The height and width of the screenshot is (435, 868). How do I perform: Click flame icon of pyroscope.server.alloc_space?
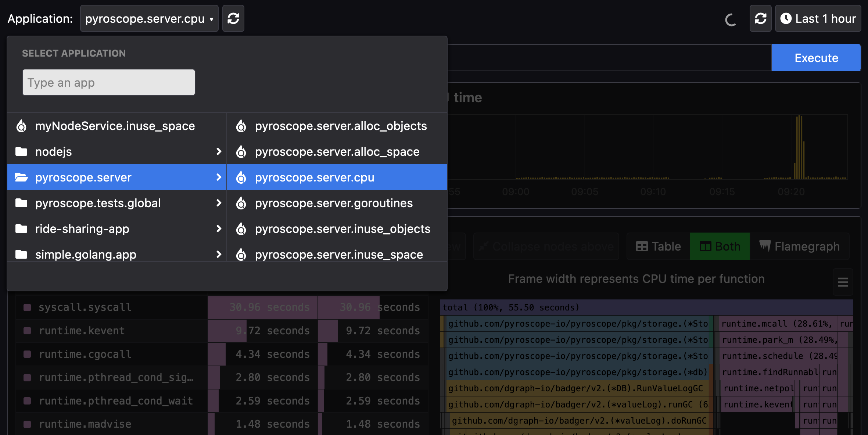click(x=241, y=151)
